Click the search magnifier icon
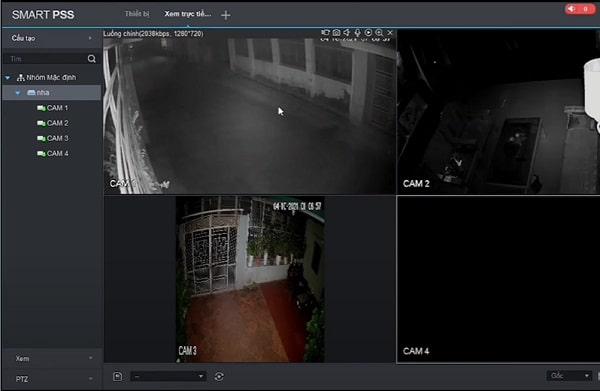This screenshot has height=391, width=600. pos(91,59)
